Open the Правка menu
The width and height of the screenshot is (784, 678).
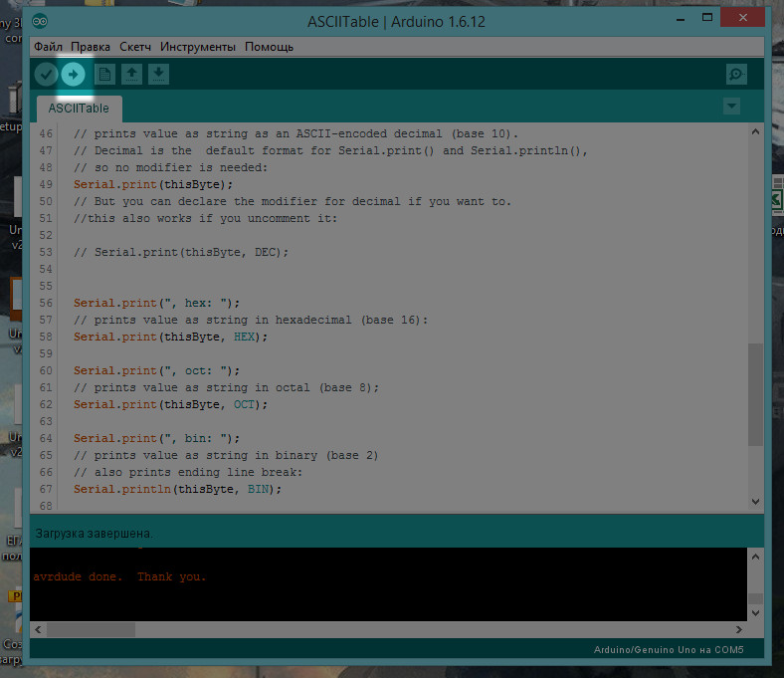tap(91, 47)
